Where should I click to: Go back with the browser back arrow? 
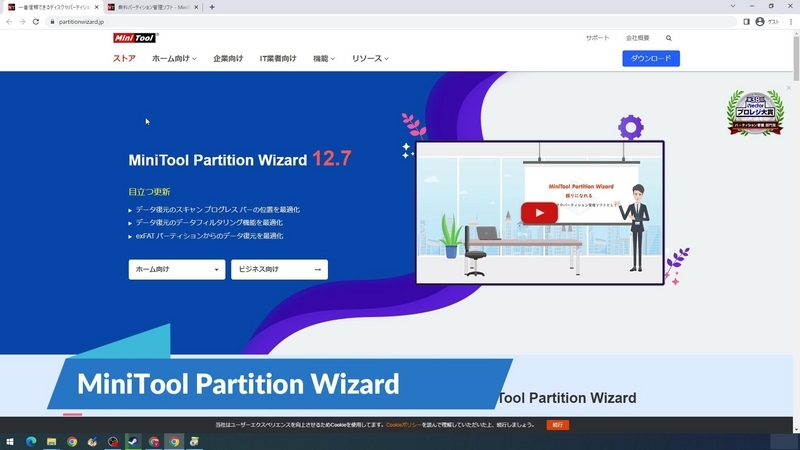[9, 22]
